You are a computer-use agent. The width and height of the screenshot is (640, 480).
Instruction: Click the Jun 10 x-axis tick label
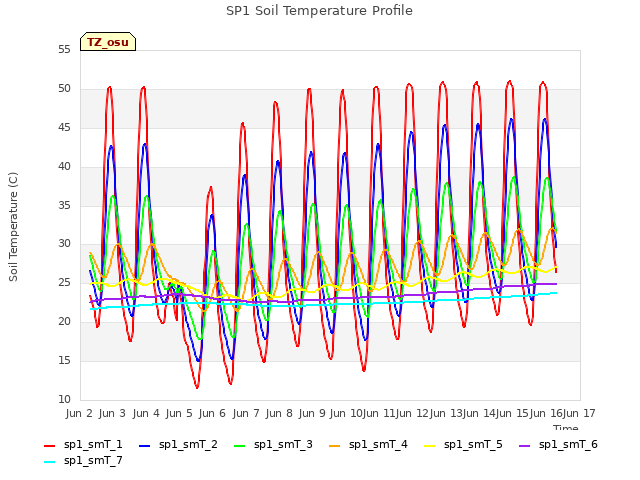(346, 413)
